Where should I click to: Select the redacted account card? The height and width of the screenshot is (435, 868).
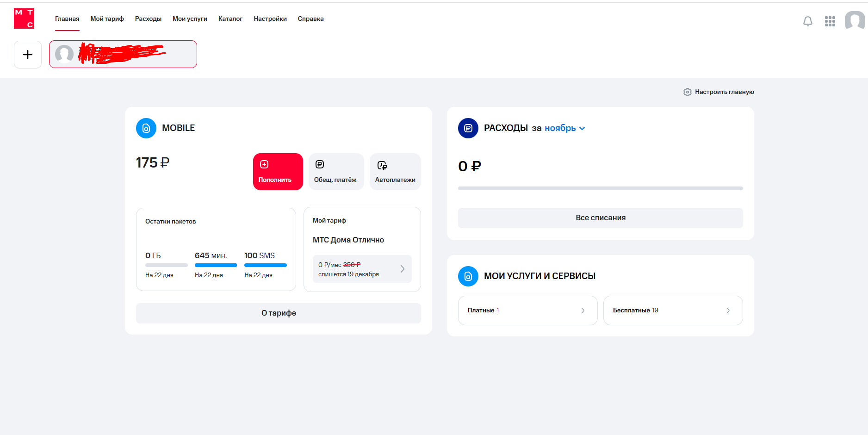[123, 54]
